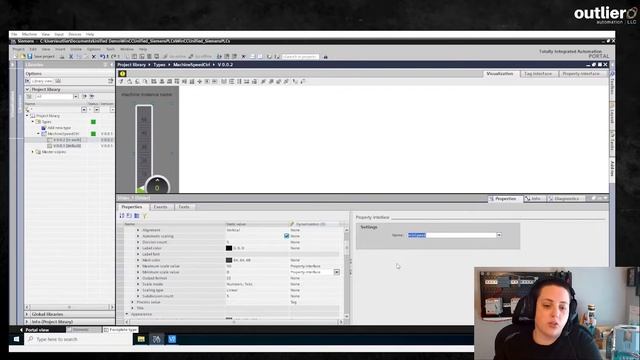Click the Name input field in Settings
640x360 pixels.
pyautogui.click(x=452, y=235)
